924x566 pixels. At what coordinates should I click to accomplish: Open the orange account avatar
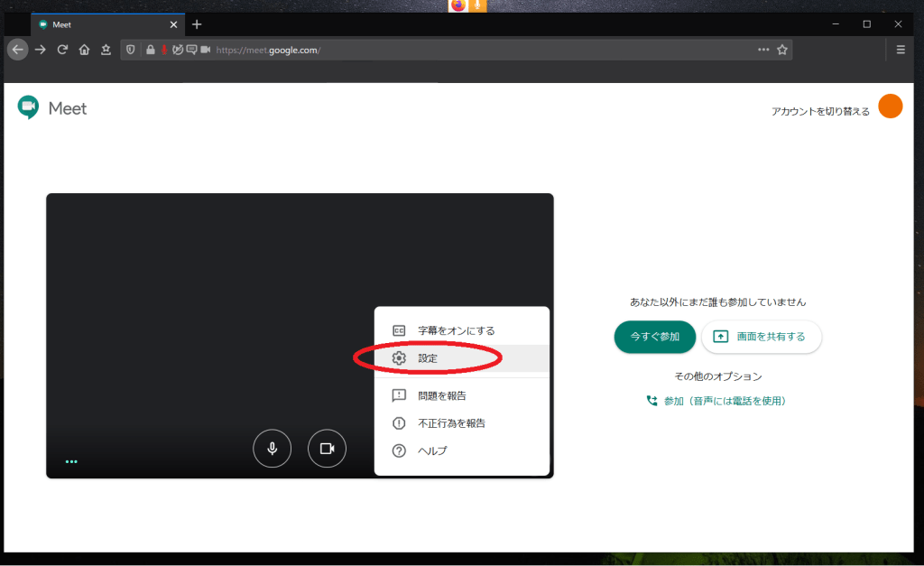tap(890, 107)
